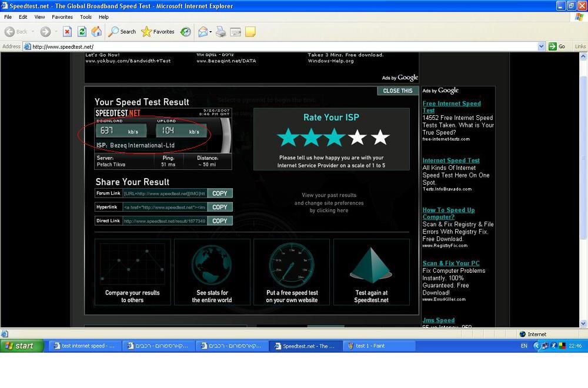Rate ISP one star
Screen dimensions: 588x388
point(288,138)
